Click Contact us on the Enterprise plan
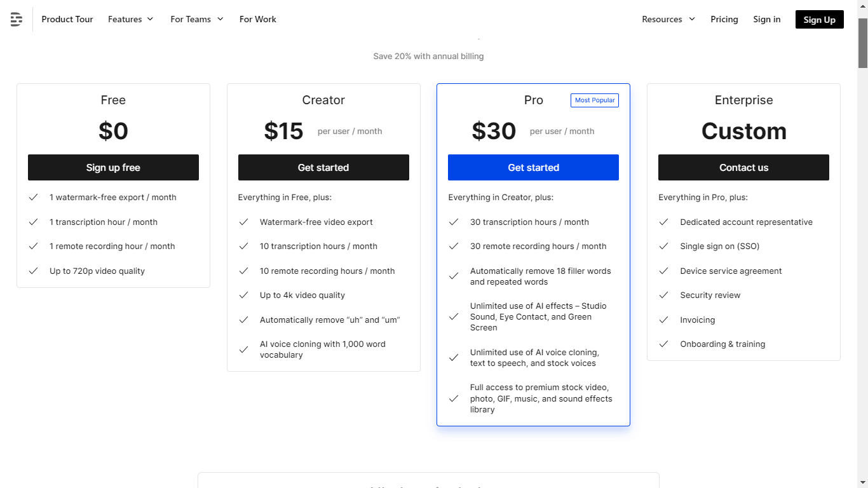The height and width of the screenshot is (488, 868). click(743, 167)
